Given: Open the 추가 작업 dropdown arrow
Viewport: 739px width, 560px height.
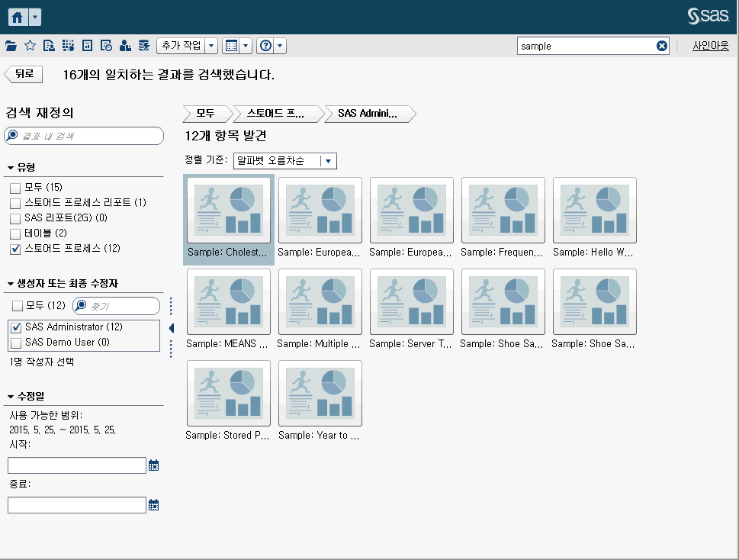Looking at the screenshot, I should click(x=210, y=45).
